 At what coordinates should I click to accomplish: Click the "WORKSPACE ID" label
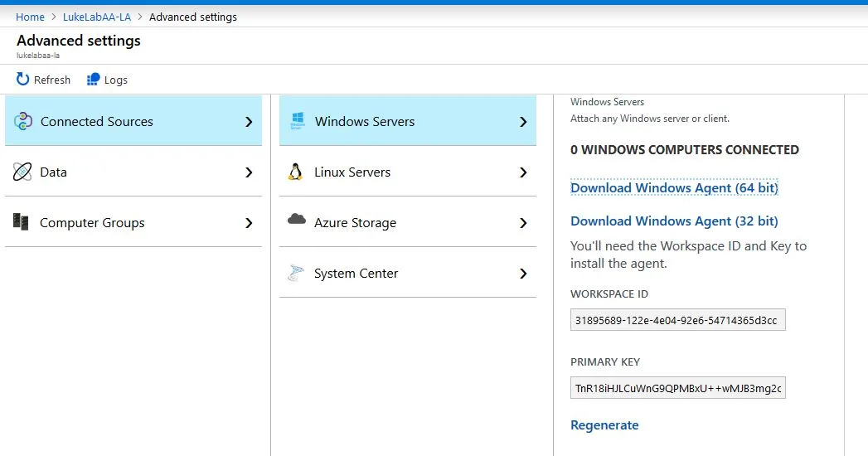click(609, 293)
